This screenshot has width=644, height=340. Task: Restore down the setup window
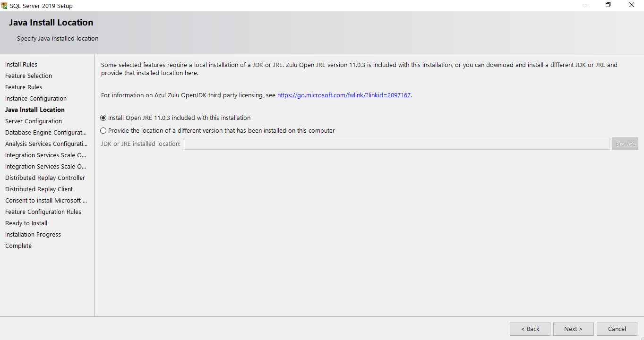click(x=608, y=5)
